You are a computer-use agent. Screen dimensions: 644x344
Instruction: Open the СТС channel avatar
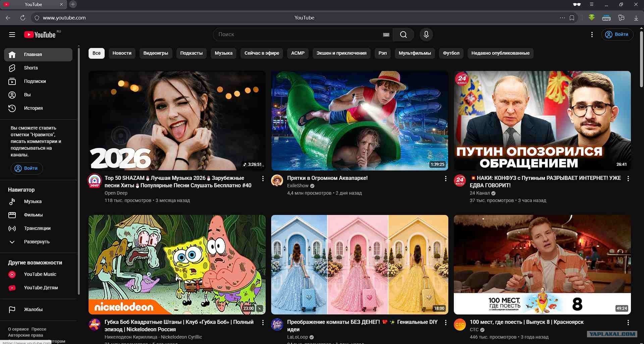point(460,325)
